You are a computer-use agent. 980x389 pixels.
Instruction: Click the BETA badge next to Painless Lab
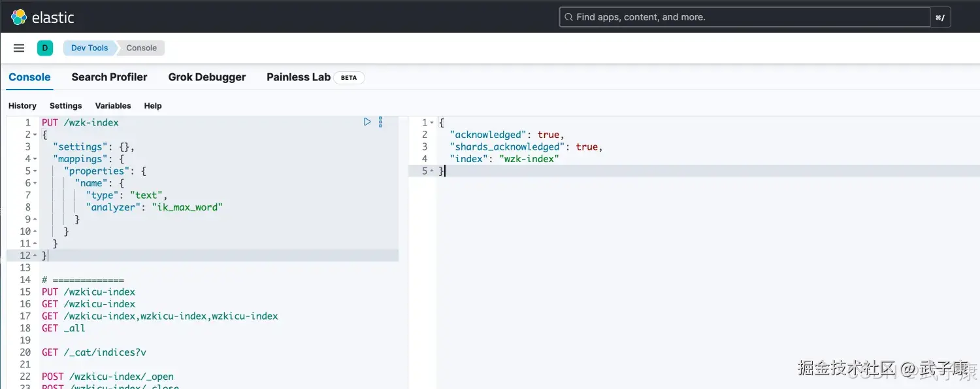pyautogui.click(x=349, y=77)
